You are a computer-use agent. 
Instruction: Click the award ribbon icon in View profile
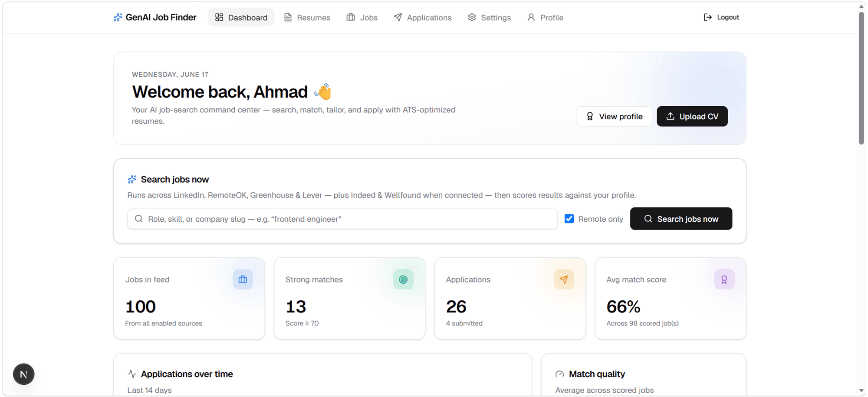pyautogui.click(x=590, y=116)
